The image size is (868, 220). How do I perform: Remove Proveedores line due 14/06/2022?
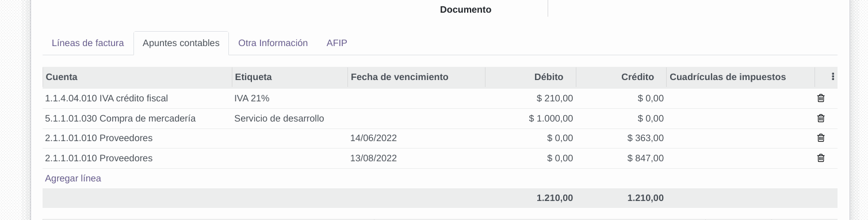(x=821, y=138)
